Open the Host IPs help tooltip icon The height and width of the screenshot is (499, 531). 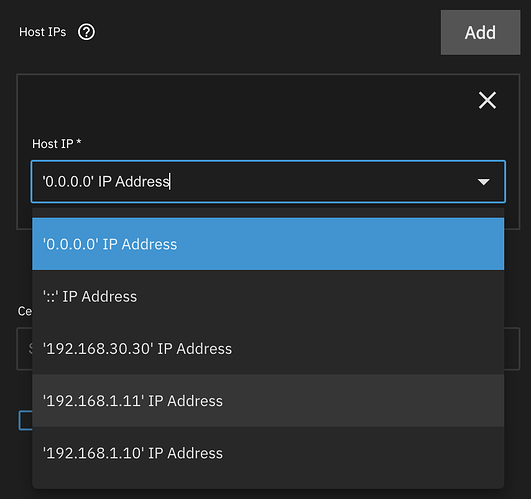86,32
